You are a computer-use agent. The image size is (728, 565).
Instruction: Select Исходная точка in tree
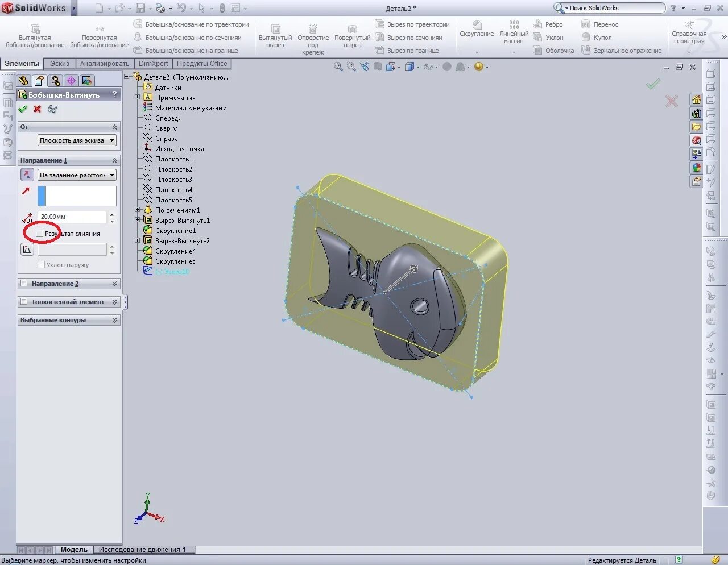click(x=179, y=149)
